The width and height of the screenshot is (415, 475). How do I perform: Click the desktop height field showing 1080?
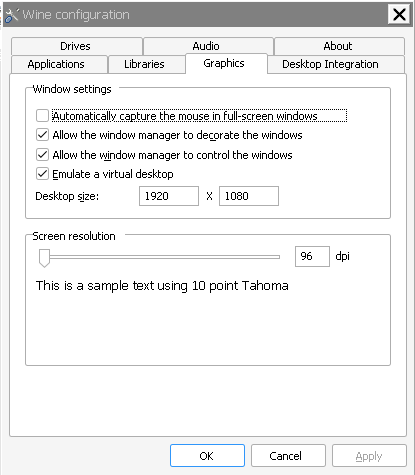249,196
